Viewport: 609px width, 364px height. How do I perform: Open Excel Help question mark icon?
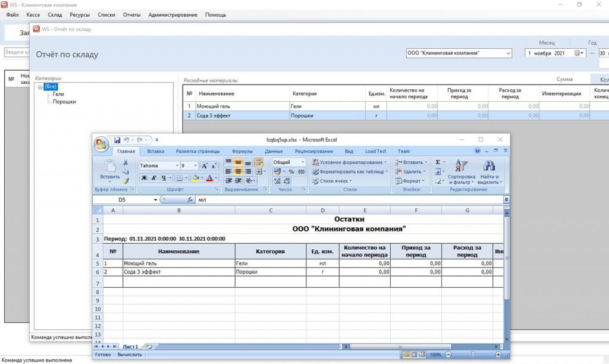(x=478, y=150)
